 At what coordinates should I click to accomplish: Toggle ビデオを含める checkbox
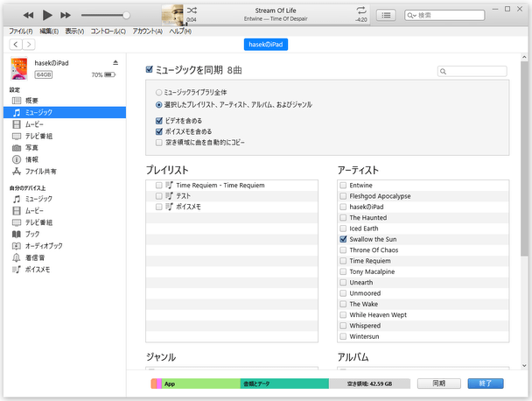pos(158,121)
